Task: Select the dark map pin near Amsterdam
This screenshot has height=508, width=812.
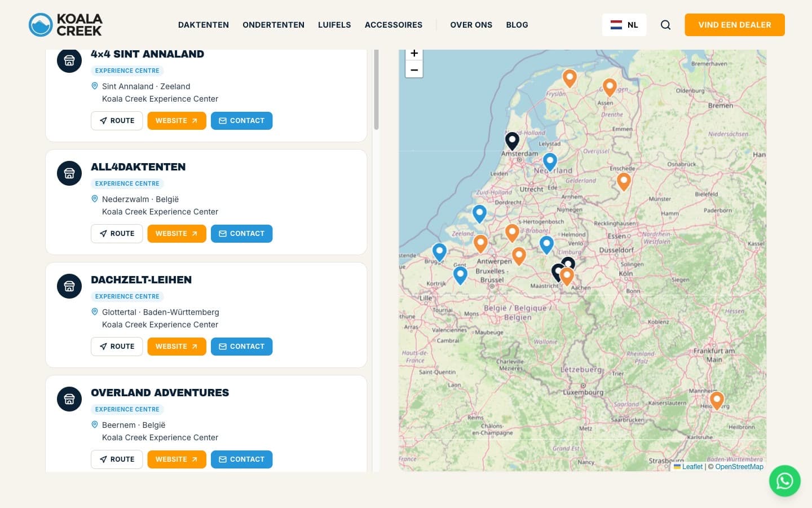Action: tap(512, 141)
